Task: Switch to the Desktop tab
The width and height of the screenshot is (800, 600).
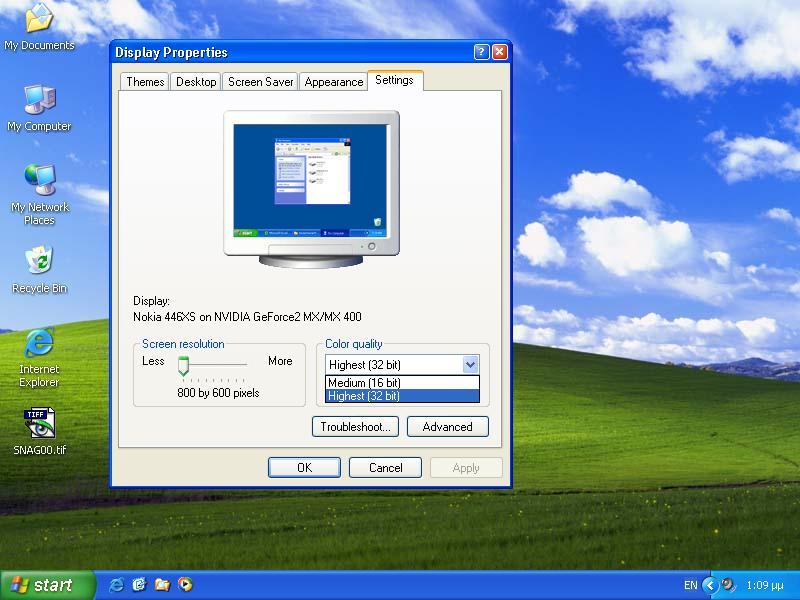Action: 196,82
